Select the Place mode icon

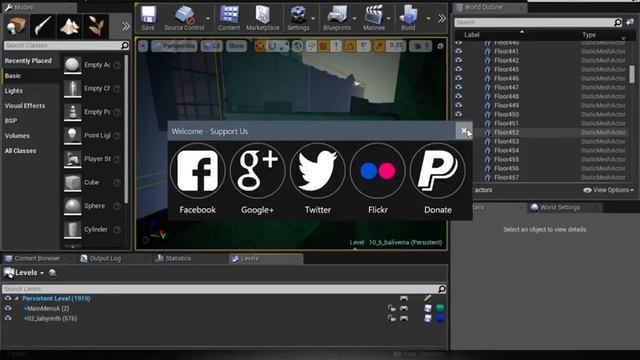coord(16,26)
